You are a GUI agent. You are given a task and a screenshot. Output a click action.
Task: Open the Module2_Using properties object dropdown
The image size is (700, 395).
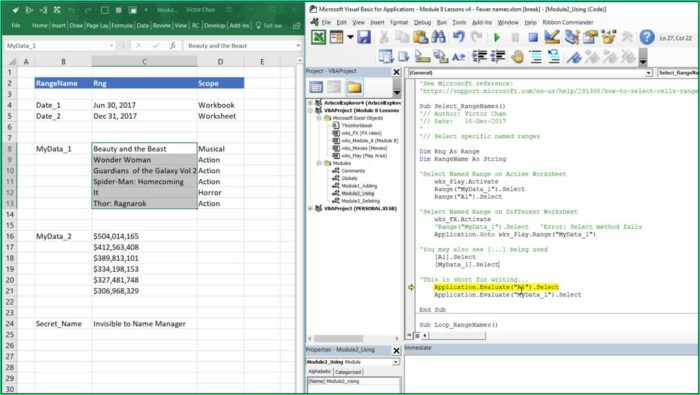(x=396, y=362)
